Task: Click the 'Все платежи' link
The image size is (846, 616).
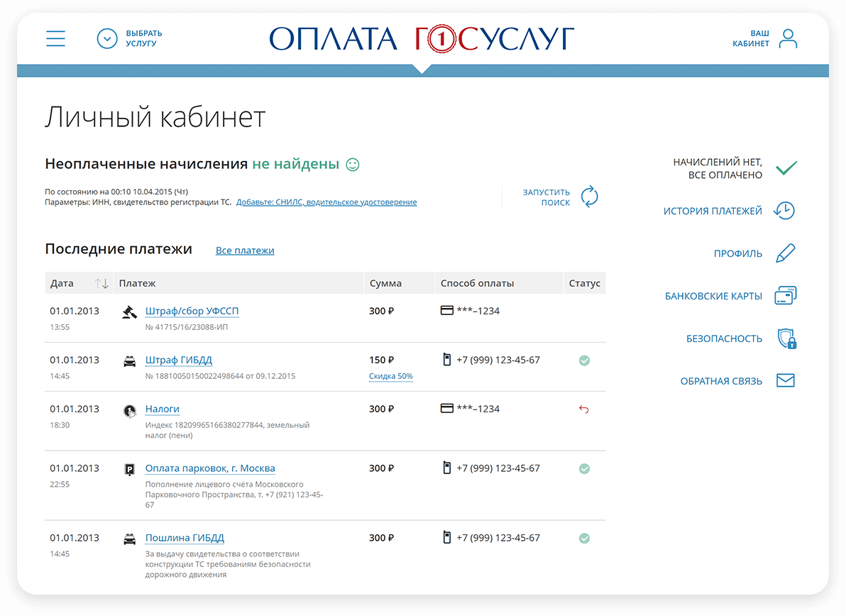Action: pos(245,251)
